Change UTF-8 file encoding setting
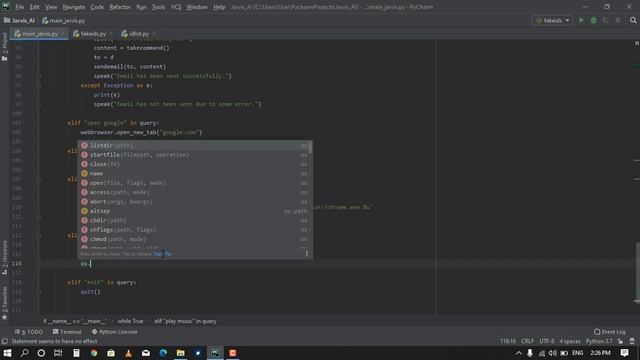 tap(547, 341)
